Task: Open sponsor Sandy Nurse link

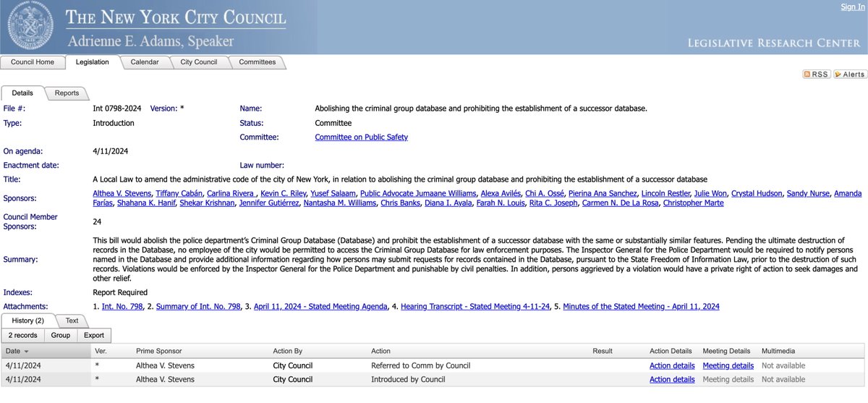Action: pyautogui.click(x=808, y=194)
